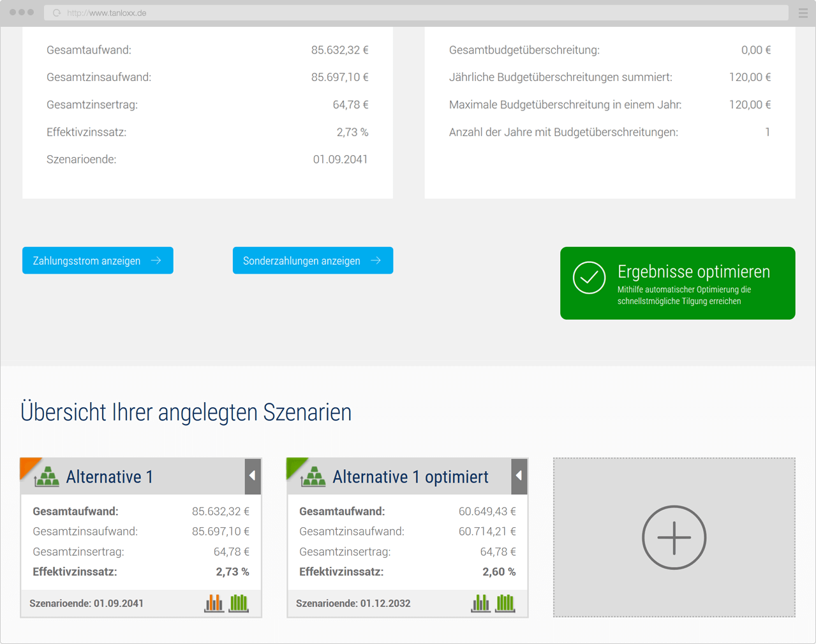816x644 pixels.
Task: Click full green chart icon in Alternative 1 optimiert
Action: 505,603
